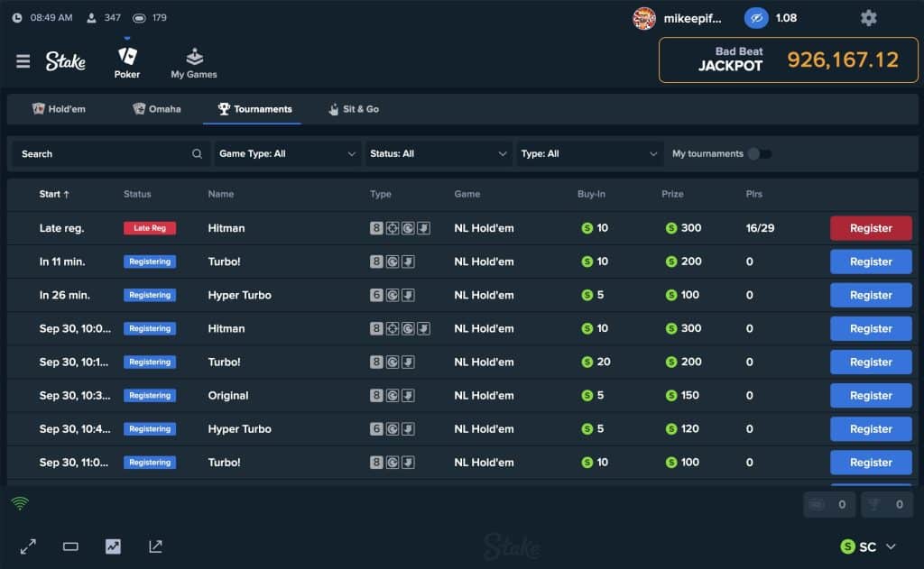The height and width of the screenshot is (569, 924).
Task: Click the pop-out external window icon
Action: pyautogui.click(x=155, y=546)
